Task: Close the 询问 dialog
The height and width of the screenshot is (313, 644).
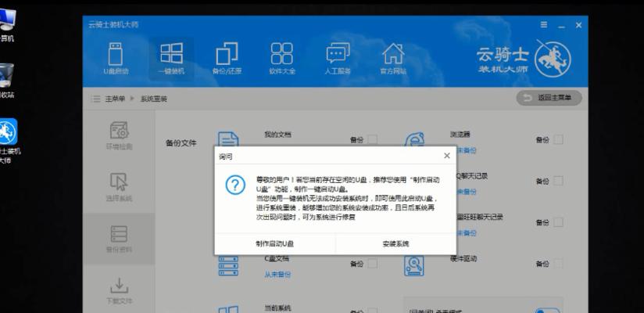Action: coord(447,156)
